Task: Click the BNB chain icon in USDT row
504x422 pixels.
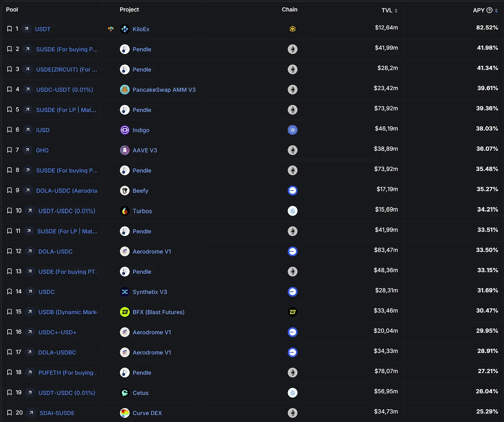Action: pyautogui.click(x=292, y=29)
